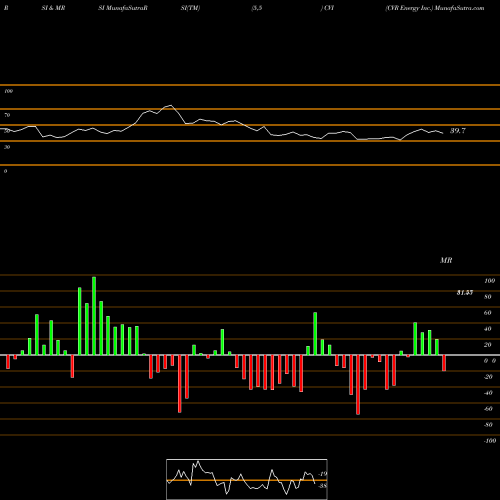Click the -38 value in the mini chart

[322, 486]
